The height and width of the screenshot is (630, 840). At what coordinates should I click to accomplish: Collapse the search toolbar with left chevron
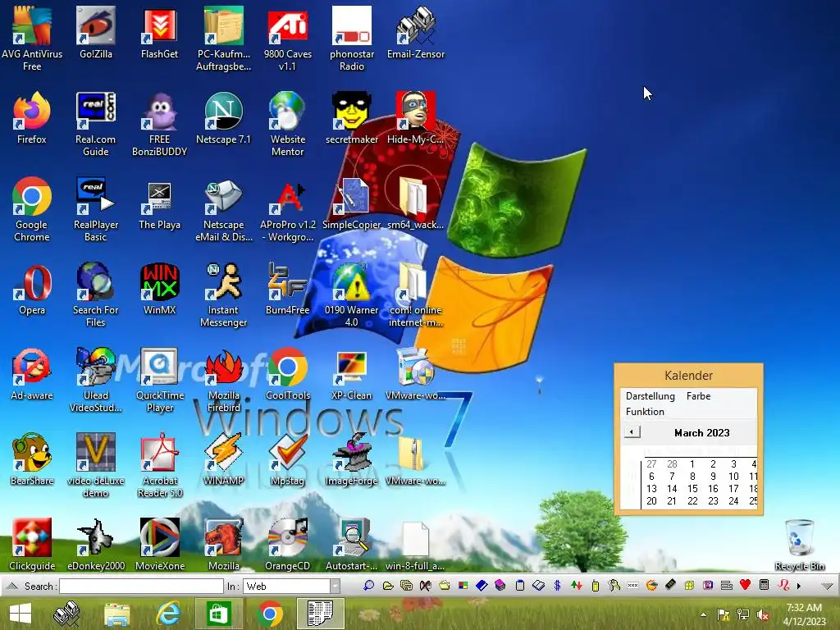click(x=11, y=586)
